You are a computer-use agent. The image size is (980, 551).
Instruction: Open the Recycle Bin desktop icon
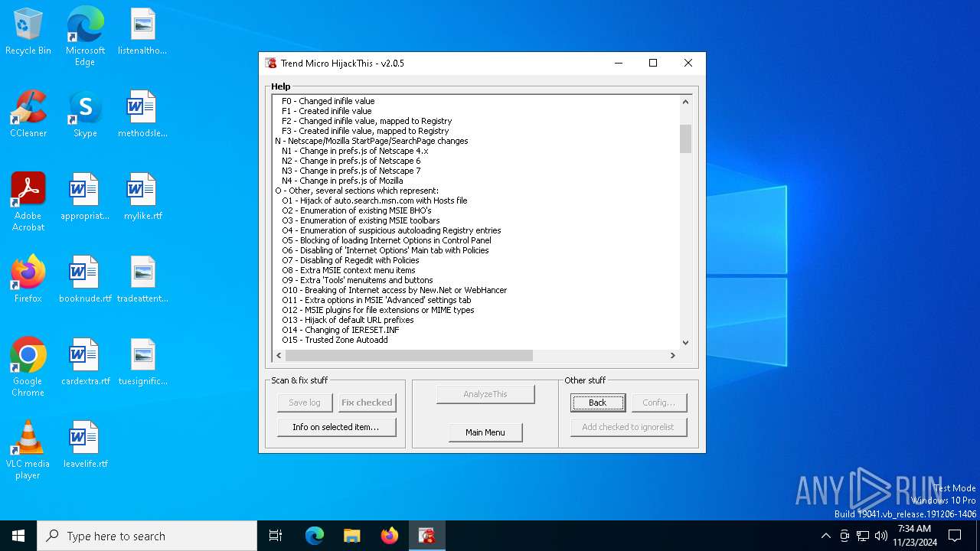pyautogui.click(x=28, y=32)
